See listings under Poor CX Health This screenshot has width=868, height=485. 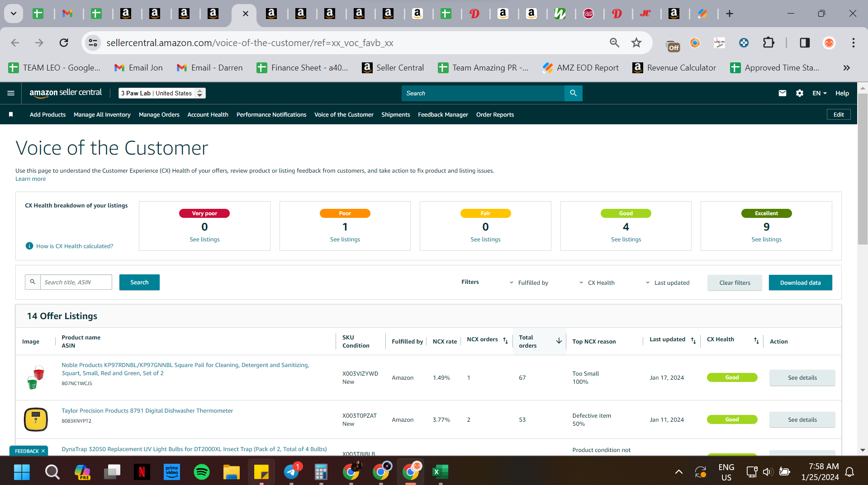(345, 239)
